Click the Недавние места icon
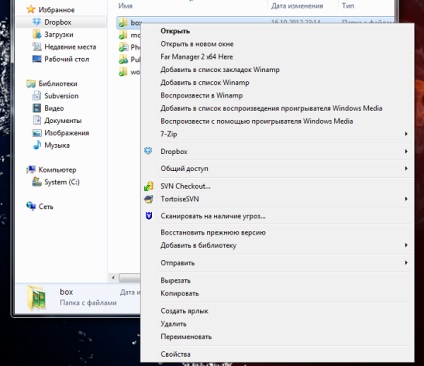 36,47
